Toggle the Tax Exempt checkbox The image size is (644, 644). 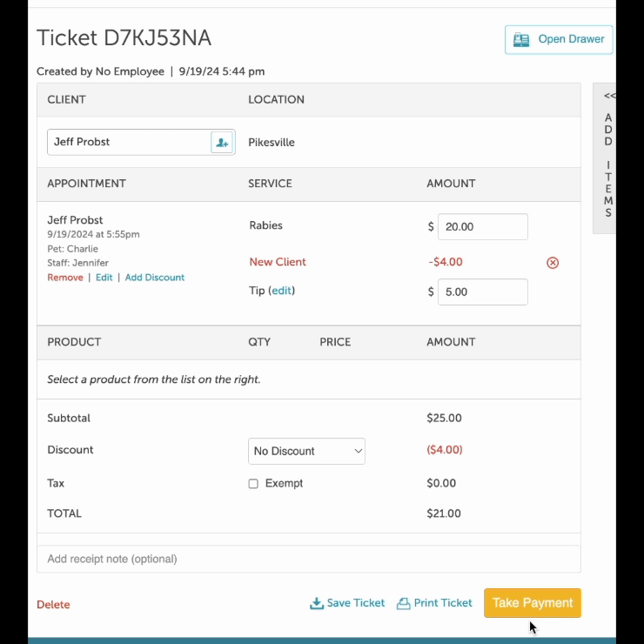pyautogui.click(x=253, y=484)
